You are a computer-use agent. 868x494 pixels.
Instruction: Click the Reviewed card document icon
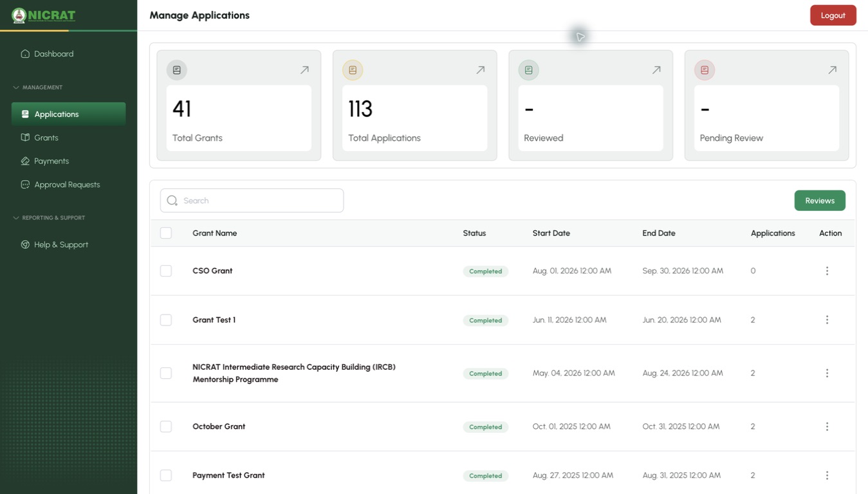(529, 70)
